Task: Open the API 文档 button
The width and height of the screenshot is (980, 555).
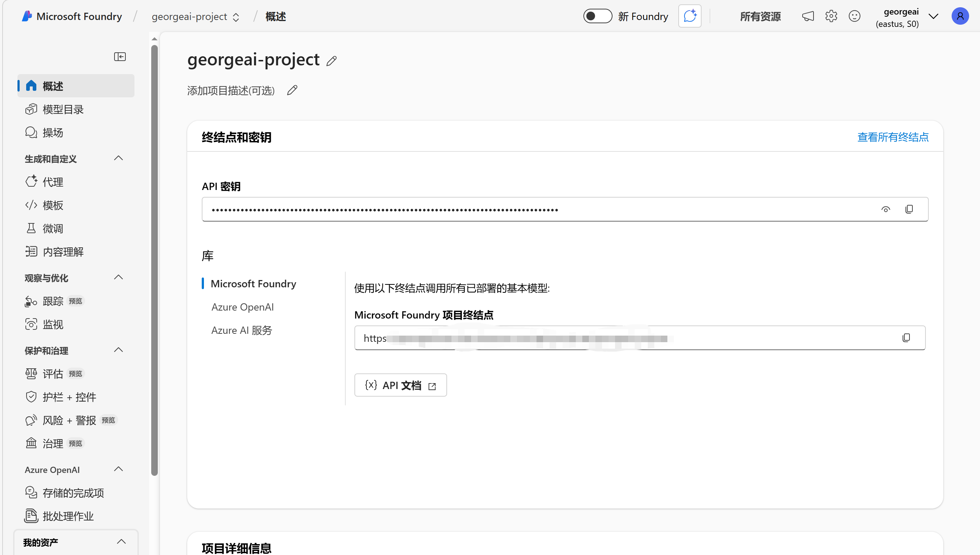Action: 401,385
